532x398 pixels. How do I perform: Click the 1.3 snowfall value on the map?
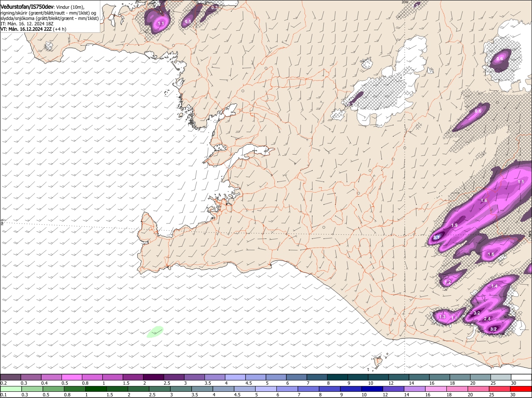(x=442, y=317)
